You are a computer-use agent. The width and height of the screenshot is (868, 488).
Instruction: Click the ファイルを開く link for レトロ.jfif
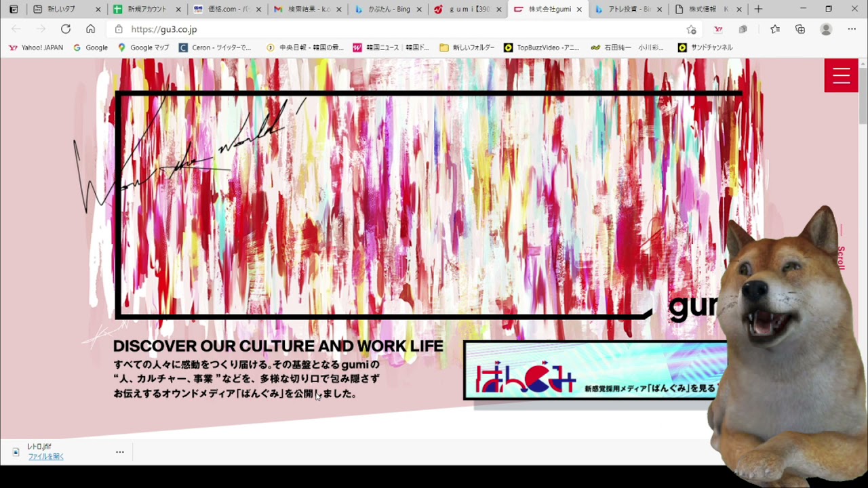click(46, 457)
